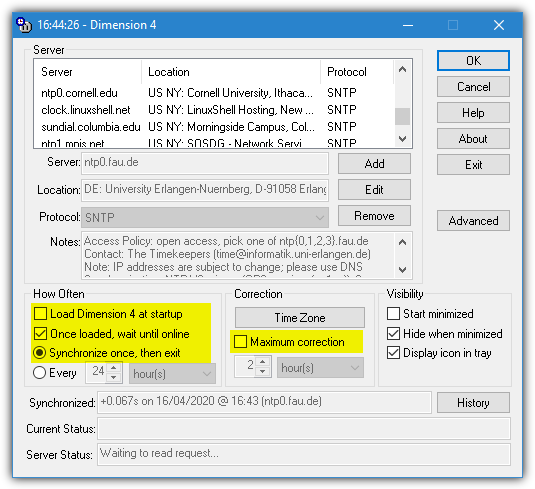Click the empty Current Status field
The image size is (535, 489).
coord(304,428)
